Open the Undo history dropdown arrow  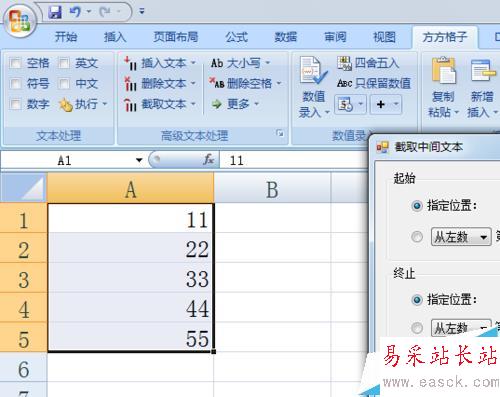point(89,12)
